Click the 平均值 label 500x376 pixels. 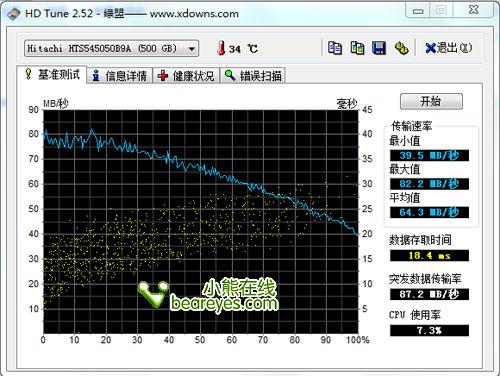(x=405, y=198)
